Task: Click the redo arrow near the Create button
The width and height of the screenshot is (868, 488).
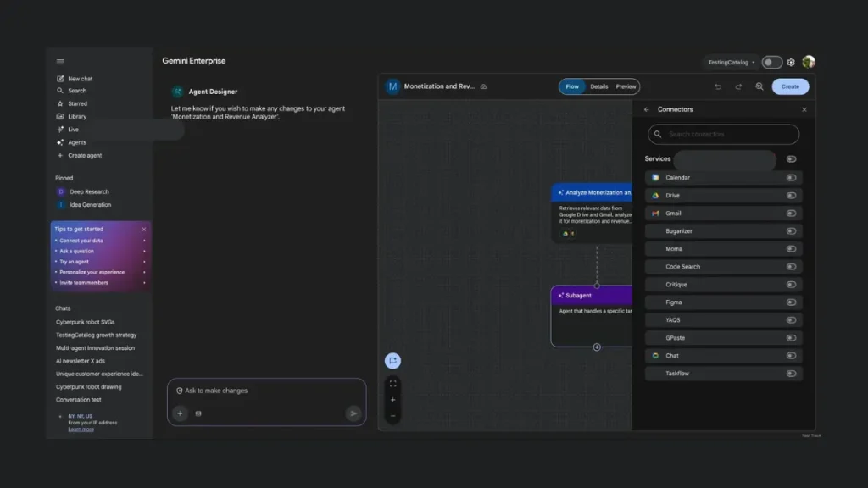Action: click(x=737, y=86)
